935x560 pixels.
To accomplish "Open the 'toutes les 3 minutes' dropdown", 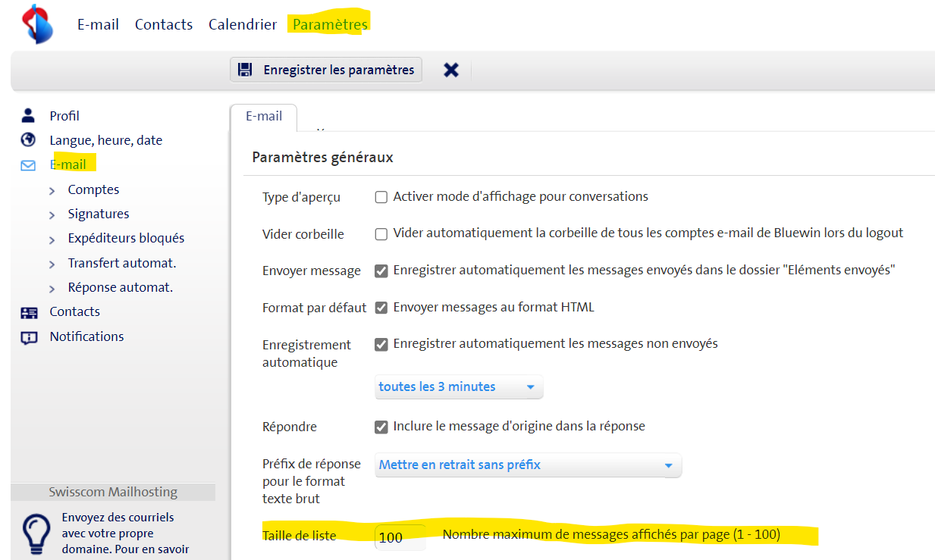I will (x=459, y=387).
